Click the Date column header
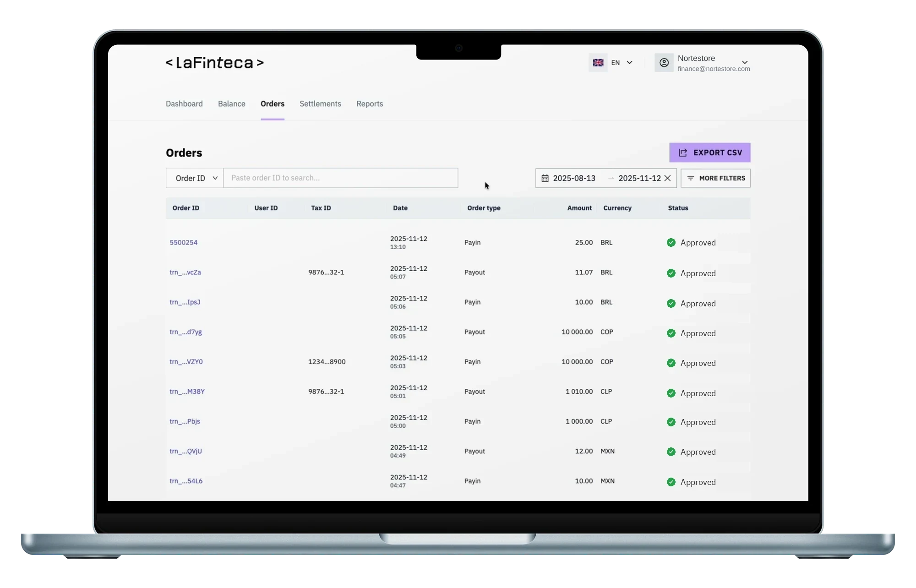916x588 pixels. pos(400,208)
